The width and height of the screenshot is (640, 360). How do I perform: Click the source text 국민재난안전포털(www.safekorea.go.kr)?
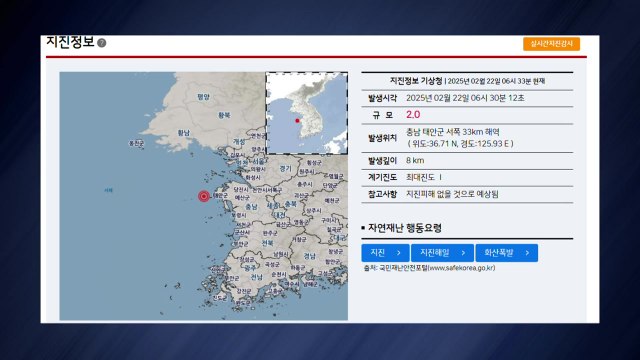coord(437,268)
